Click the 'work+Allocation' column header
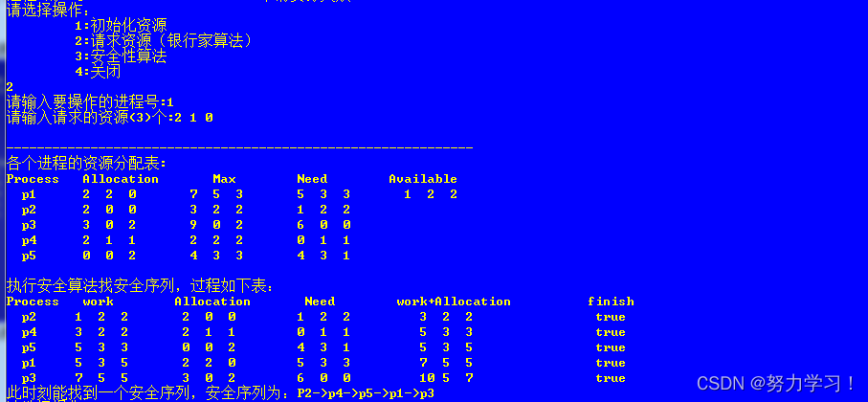The image size is (868, 402). point(454,301)
